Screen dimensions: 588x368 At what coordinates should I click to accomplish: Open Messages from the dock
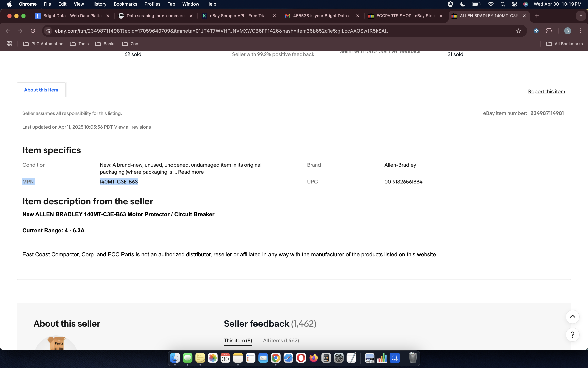pos(188,358)
